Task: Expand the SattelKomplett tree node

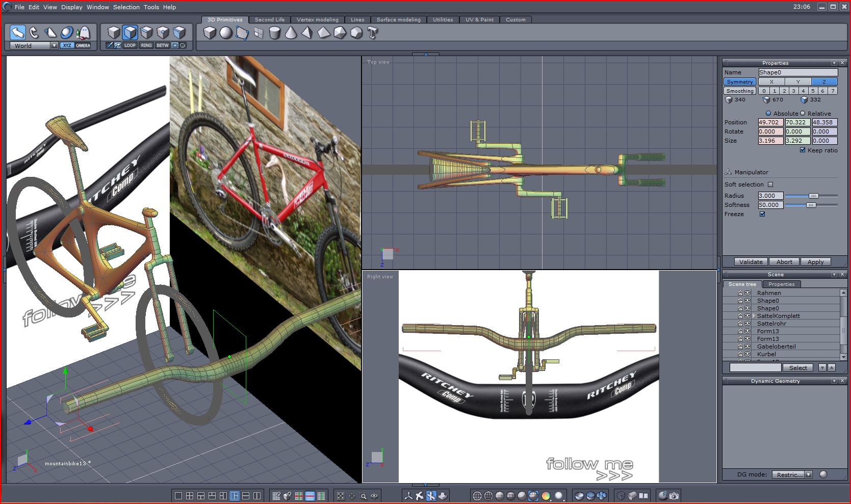Action: click(x=754, y=316)
